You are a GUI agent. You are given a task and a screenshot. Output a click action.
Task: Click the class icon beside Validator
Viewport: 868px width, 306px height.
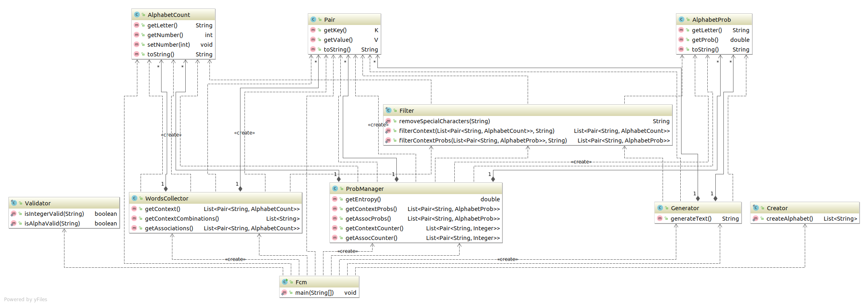[14, 203]
